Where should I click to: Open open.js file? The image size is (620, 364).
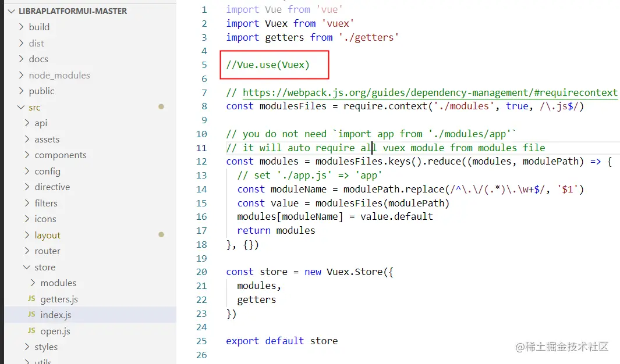click(55, 331)
